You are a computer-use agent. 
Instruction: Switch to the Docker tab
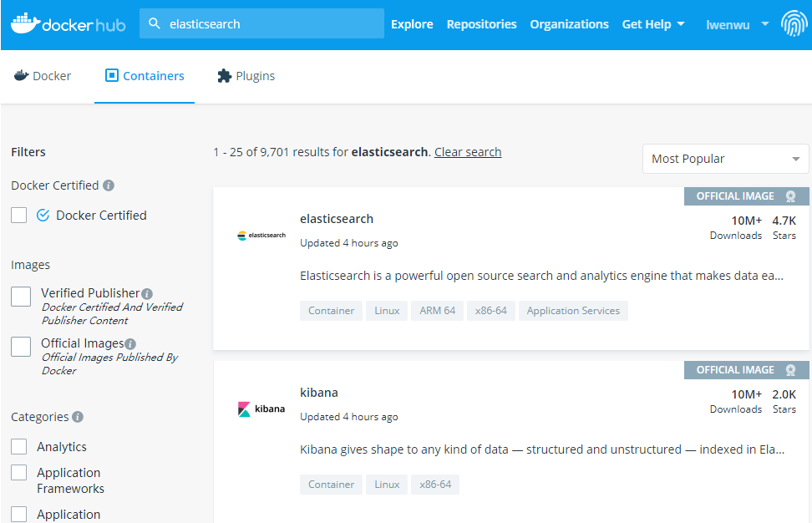point(43,76)
